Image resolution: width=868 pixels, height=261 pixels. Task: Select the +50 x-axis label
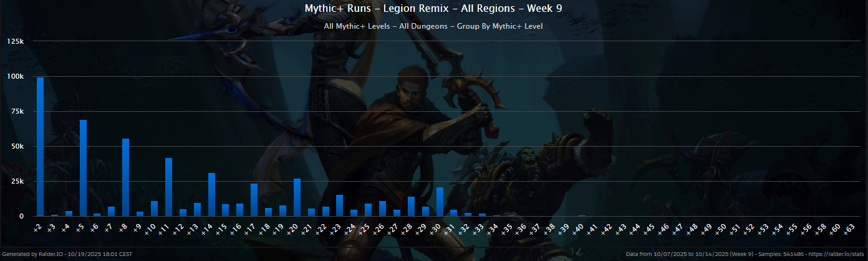(721, 229)
